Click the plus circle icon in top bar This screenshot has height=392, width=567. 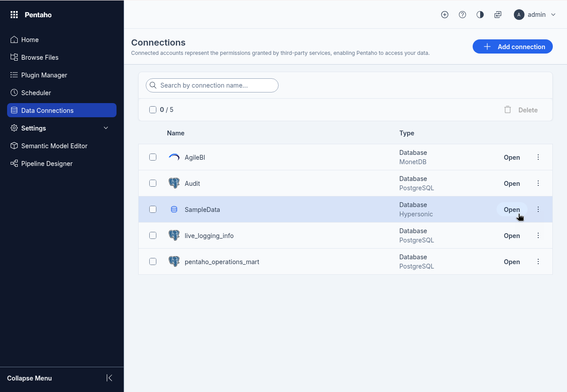pyautogui.click(x=445, y=15)
